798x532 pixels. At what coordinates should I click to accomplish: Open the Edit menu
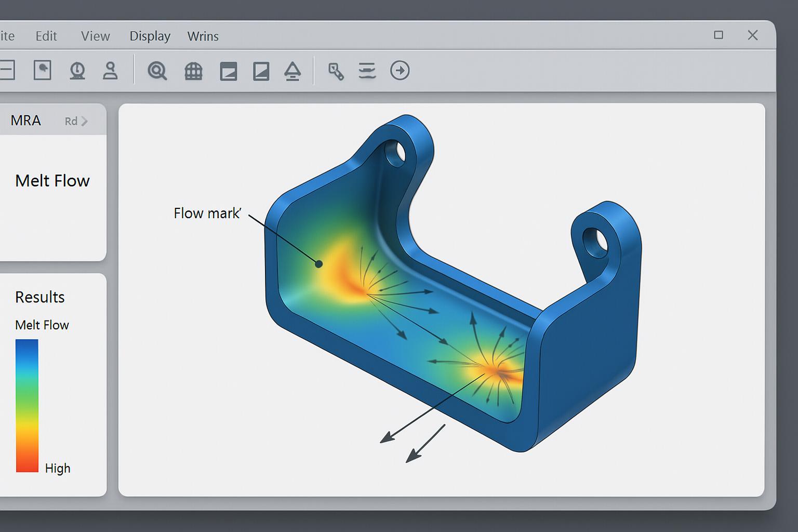click(x=46, y=36)
